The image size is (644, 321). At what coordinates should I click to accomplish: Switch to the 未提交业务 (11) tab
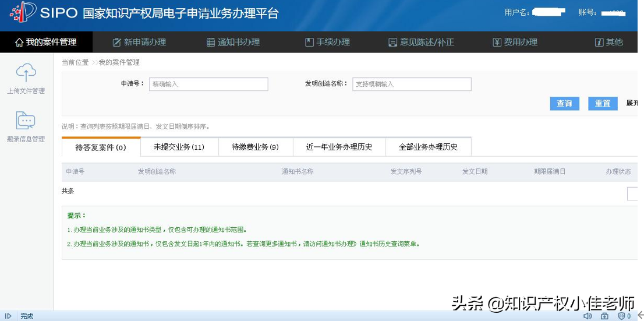[179, 147]
